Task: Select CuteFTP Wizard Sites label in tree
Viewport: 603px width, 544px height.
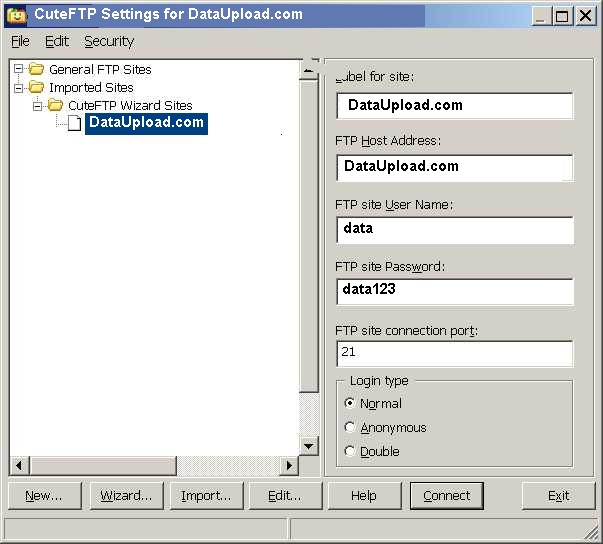Action: click(x=130, y=105)
